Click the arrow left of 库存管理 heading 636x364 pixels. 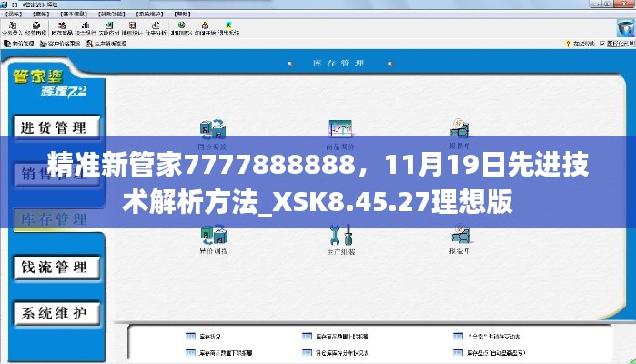click(290, 64)
